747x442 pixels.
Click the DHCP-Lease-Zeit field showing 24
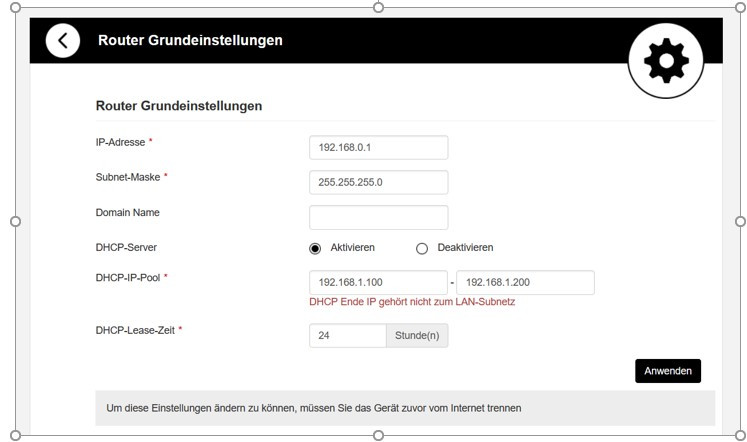click(348, 336)
